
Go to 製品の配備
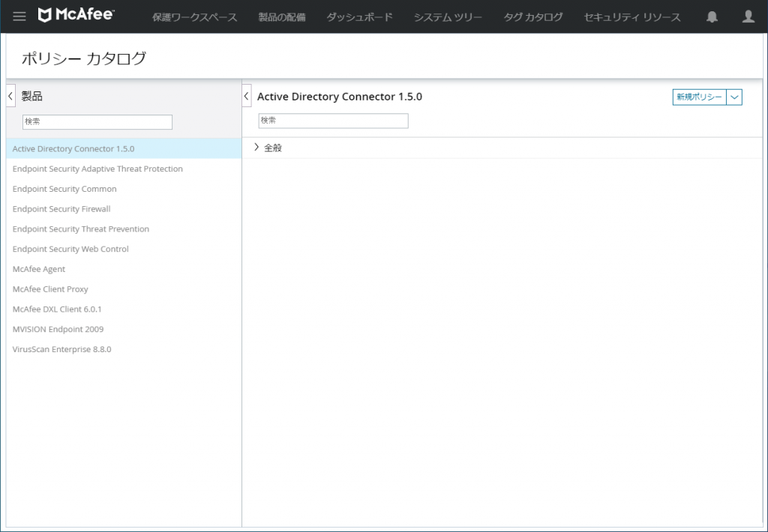(282, 17)
